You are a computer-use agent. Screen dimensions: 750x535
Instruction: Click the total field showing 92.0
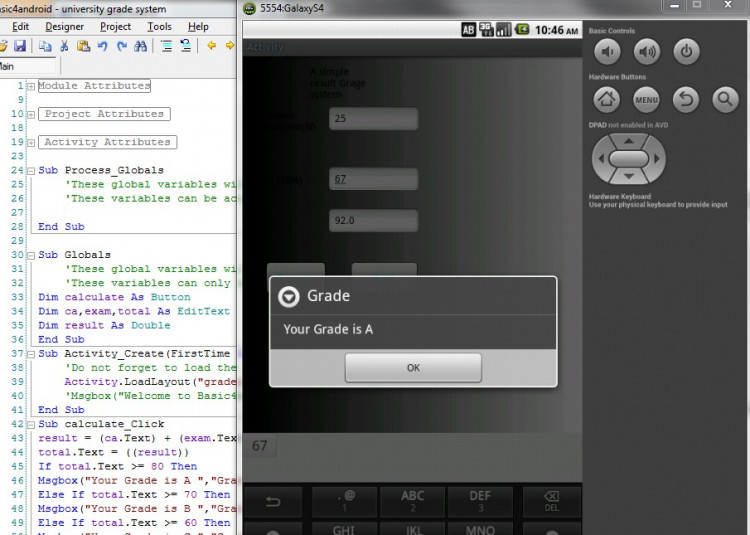tap(374, 220)
